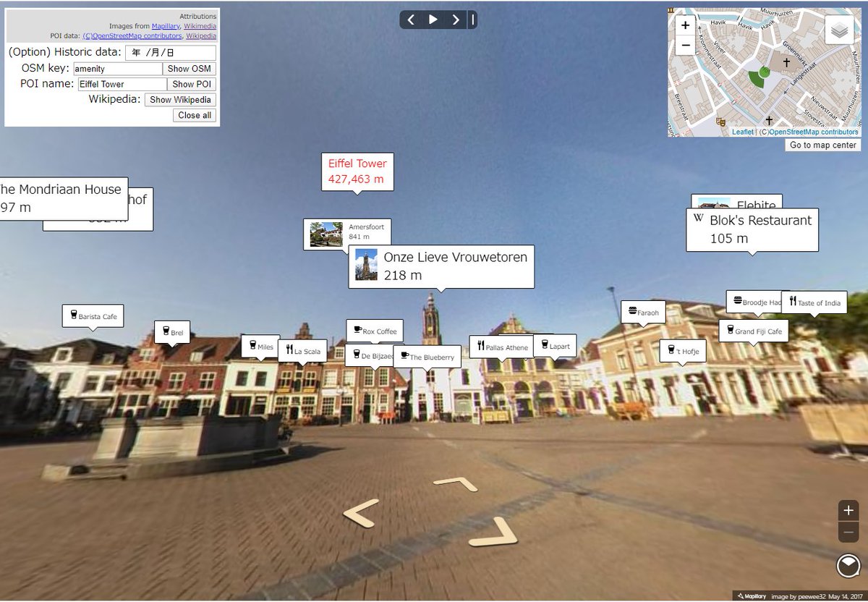Click the compass bearing indicator

848,566
